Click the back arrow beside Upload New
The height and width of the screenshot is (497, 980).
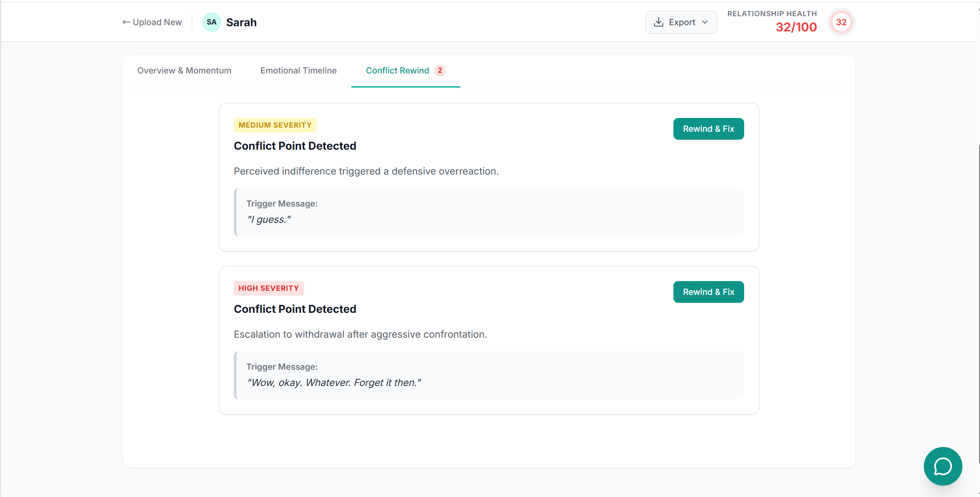click(126, 22)
